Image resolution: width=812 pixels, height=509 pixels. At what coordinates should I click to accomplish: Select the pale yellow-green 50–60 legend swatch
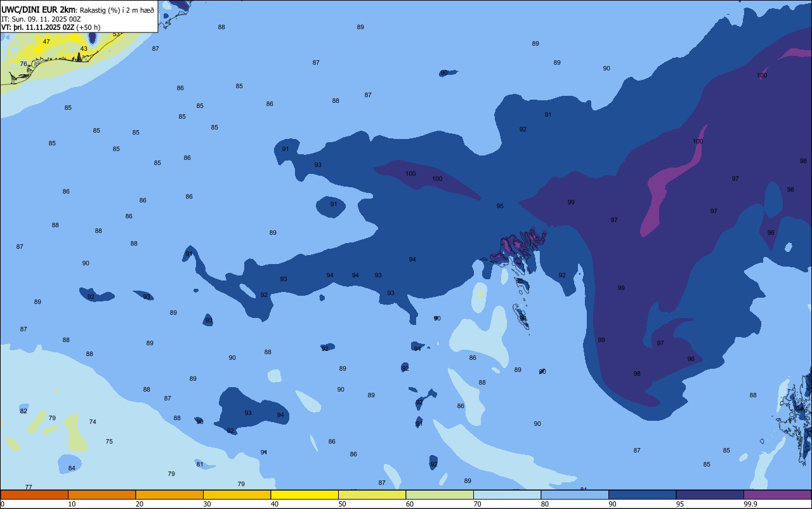tap(372, 494)
